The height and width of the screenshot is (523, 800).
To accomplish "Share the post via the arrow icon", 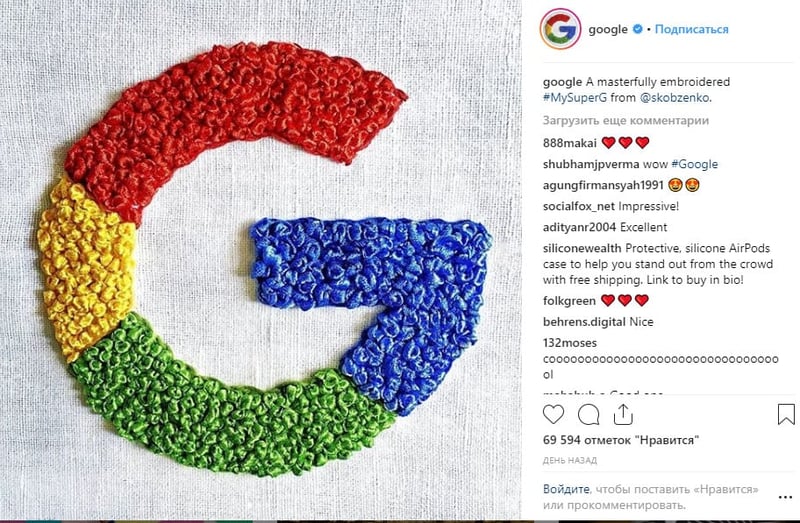I will pyautogui.click(x=623, y=414).
